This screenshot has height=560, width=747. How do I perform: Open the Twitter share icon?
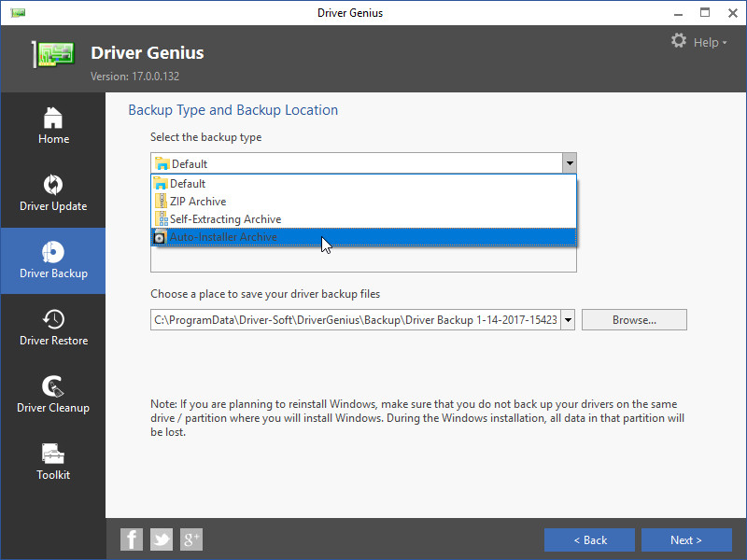(x=162, y=539)
